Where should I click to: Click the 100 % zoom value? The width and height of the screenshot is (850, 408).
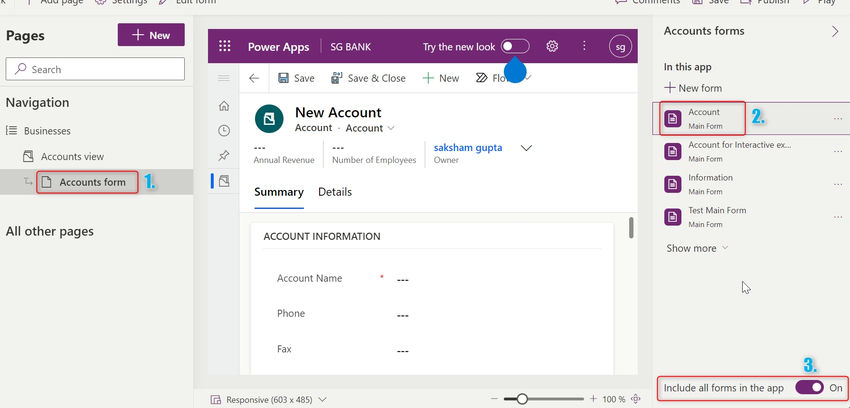[x=614, y=399]
